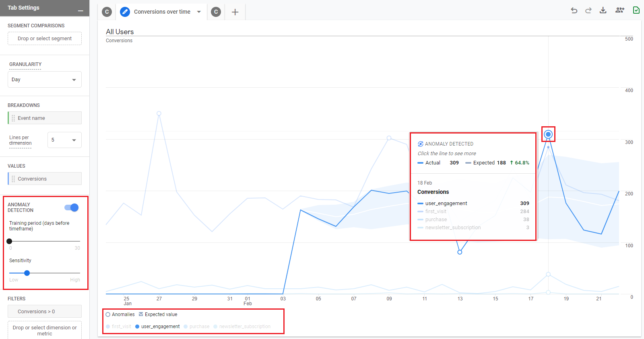Redo the last change
This screenshot has height=339, width=644.
coord(588,10)
